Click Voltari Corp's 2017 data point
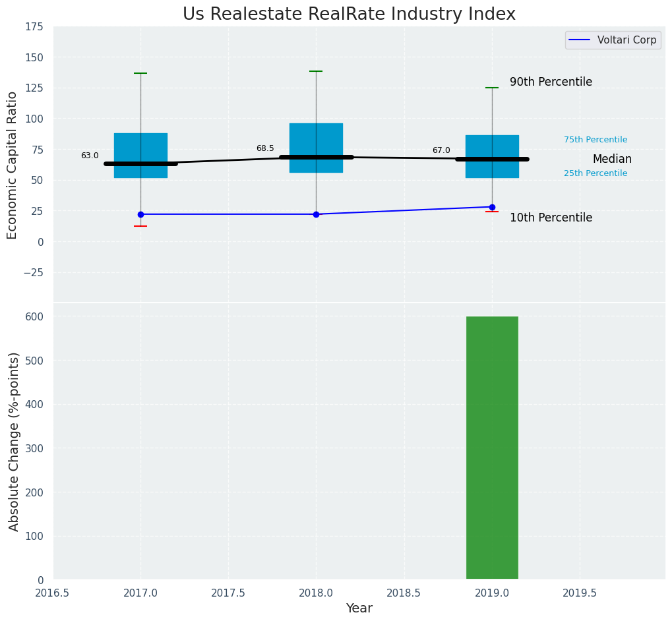The height and width of the screenshot is (621, 672). point(140,214)
